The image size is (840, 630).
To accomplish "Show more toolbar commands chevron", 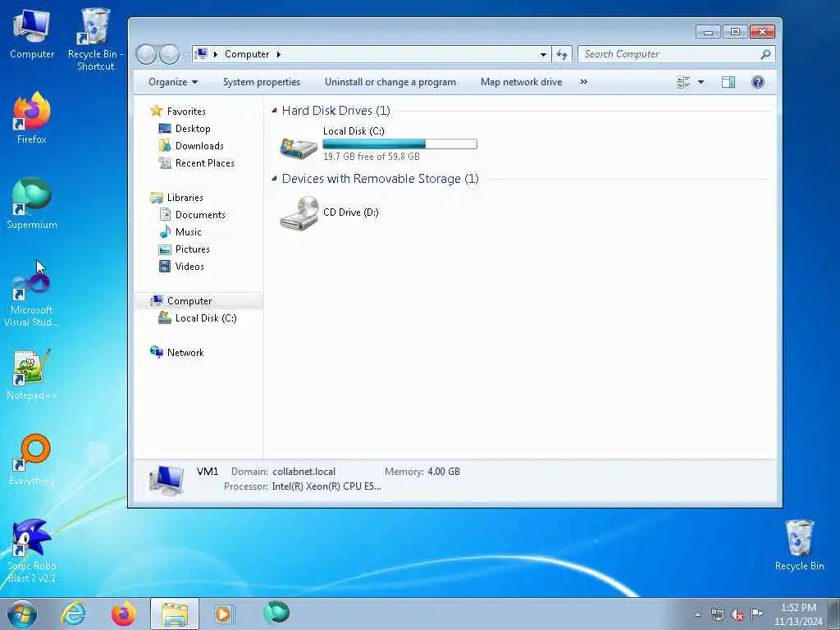I will click(x=584, y=82).
